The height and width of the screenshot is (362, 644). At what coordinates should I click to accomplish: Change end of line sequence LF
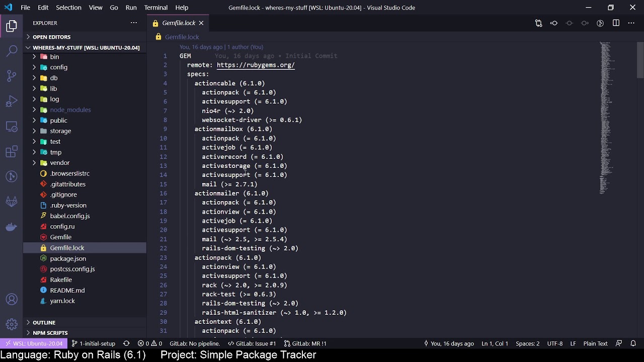click(573, 343)
